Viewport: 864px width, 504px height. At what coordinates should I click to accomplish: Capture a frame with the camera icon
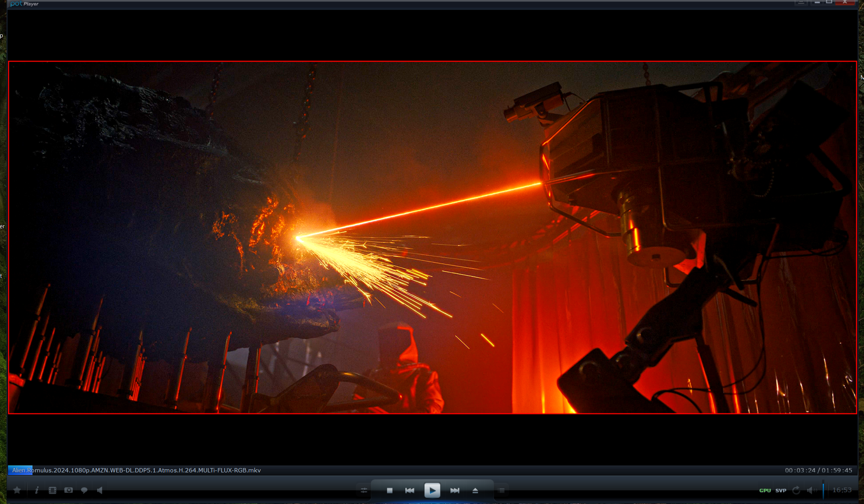[69, 490]
